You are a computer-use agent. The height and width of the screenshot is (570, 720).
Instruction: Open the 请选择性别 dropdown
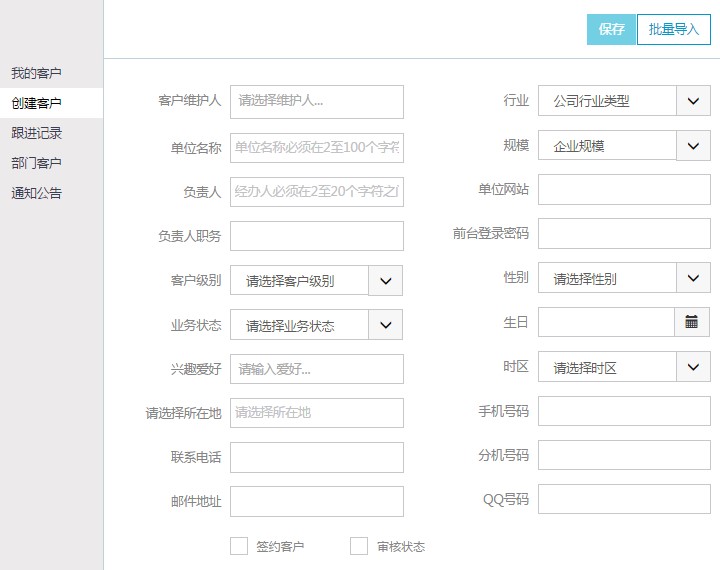click(624, 277)
